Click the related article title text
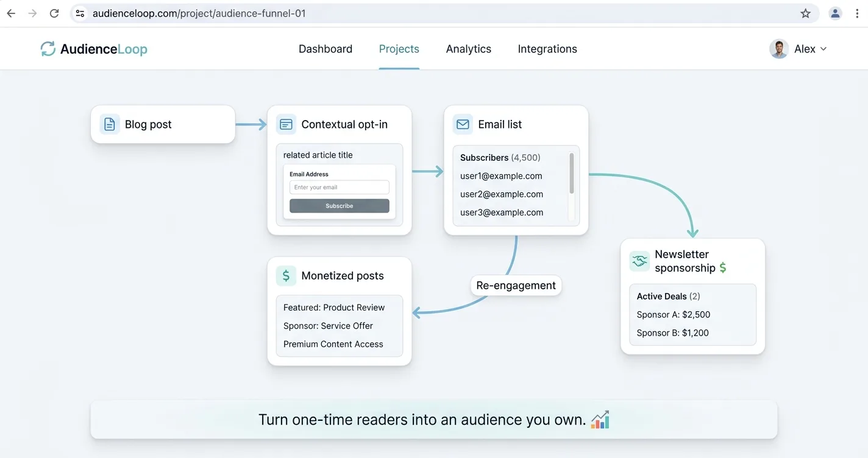This screenshot has width=868, height=458. click(x=318, y=155)
